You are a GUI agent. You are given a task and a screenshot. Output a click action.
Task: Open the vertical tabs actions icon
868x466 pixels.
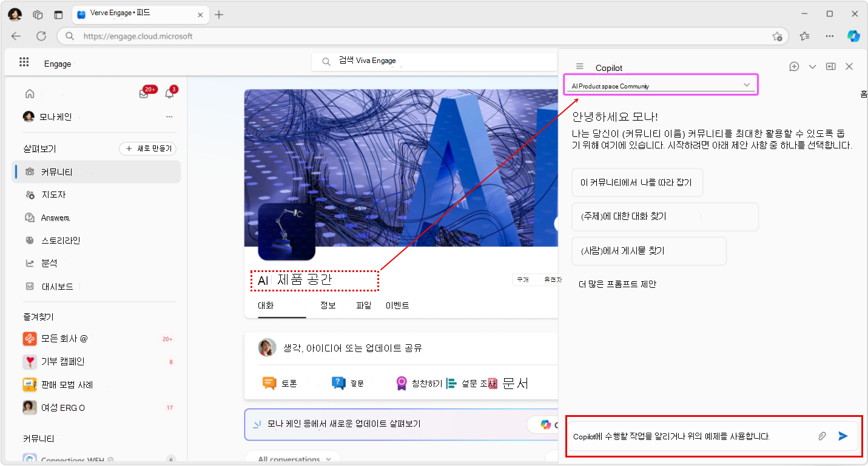(58, 15)
